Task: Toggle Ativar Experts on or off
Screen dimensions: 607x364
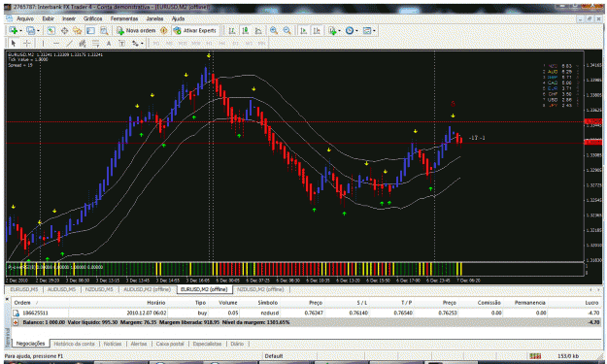Action: [x=194, y=30]
